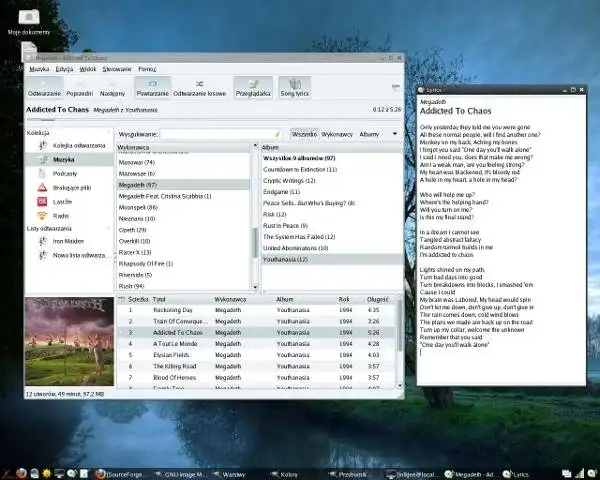600x480 pixels.
Task: Open the Iron Maiden playlist
Action: [70, 241]
